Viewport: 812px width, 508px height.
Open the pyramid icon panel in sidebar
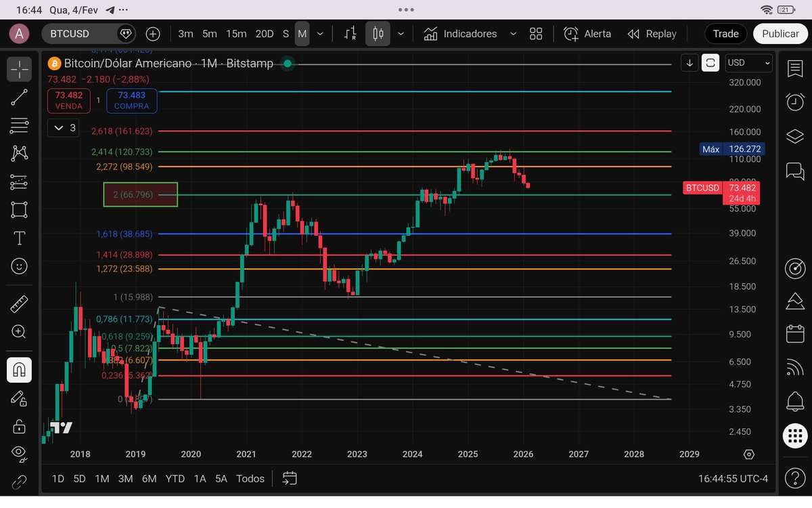pos(795,301)
